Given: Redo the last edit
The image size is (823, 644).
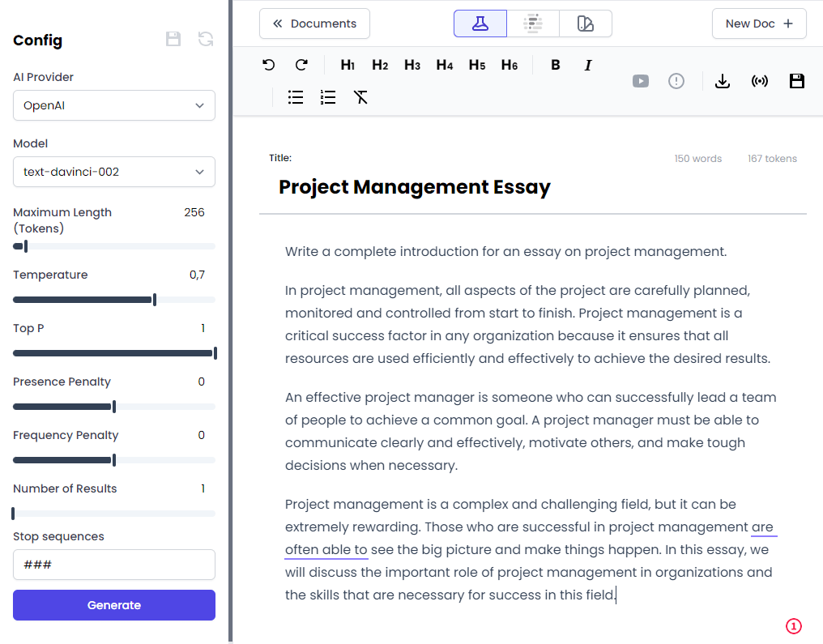Looking at the screenshot, I should click(x=301, y=65).
